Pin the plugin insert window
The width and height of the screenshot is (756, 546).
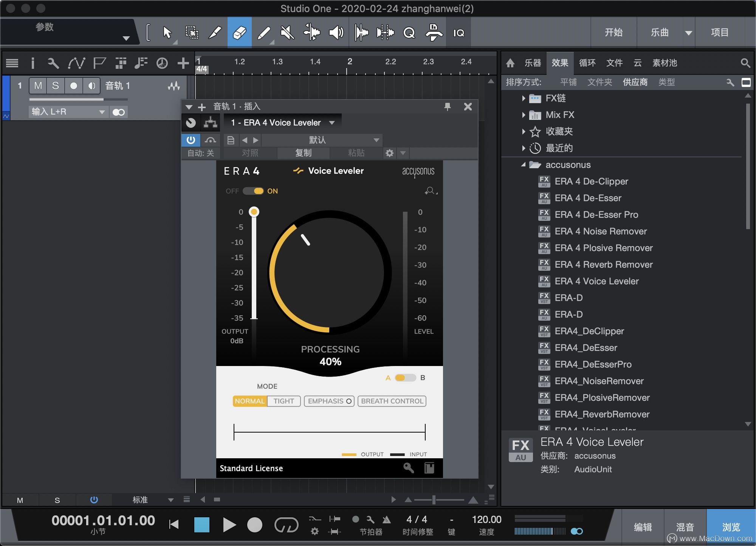(x=448, y=107)
